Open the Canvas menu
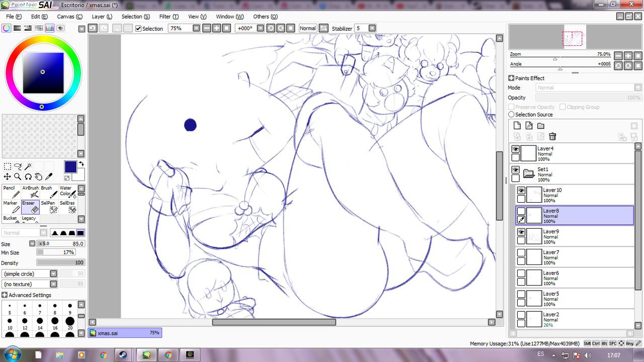644x362 pixels. pyautogui.click(x=69, y=17)
